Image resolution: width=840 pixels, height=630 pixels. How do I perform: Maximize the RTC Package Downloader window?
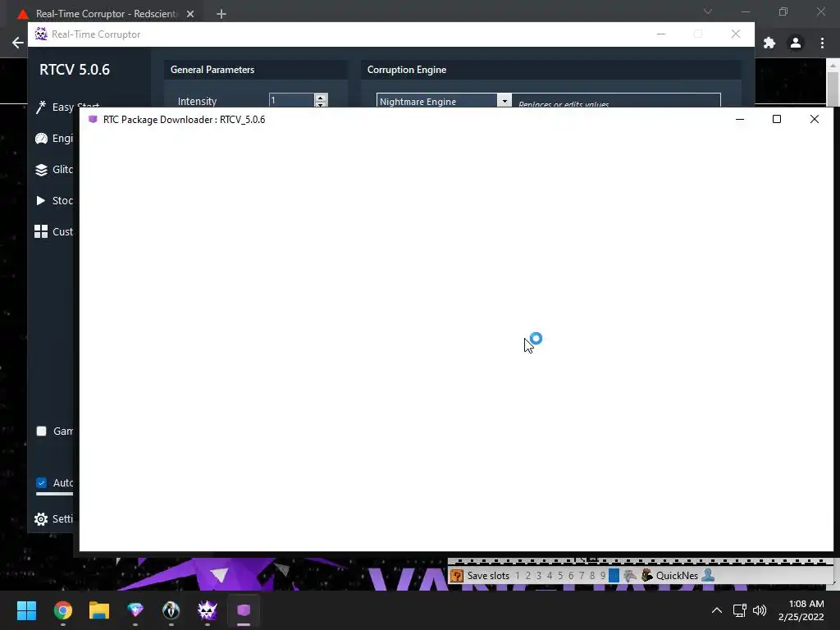tap(777, 119)
